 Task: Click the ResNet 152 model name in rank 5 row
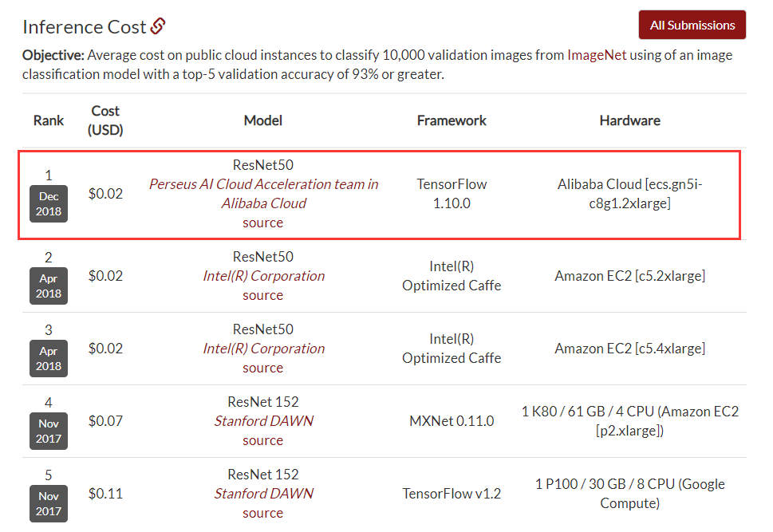pos(263,475)
